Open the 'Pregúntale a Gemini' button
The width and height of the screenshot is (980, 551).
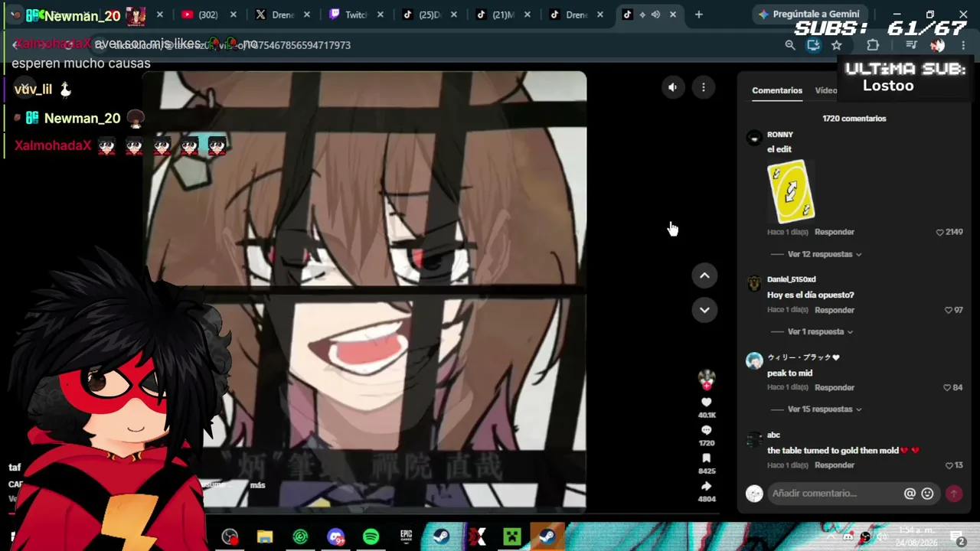(808, 15)
